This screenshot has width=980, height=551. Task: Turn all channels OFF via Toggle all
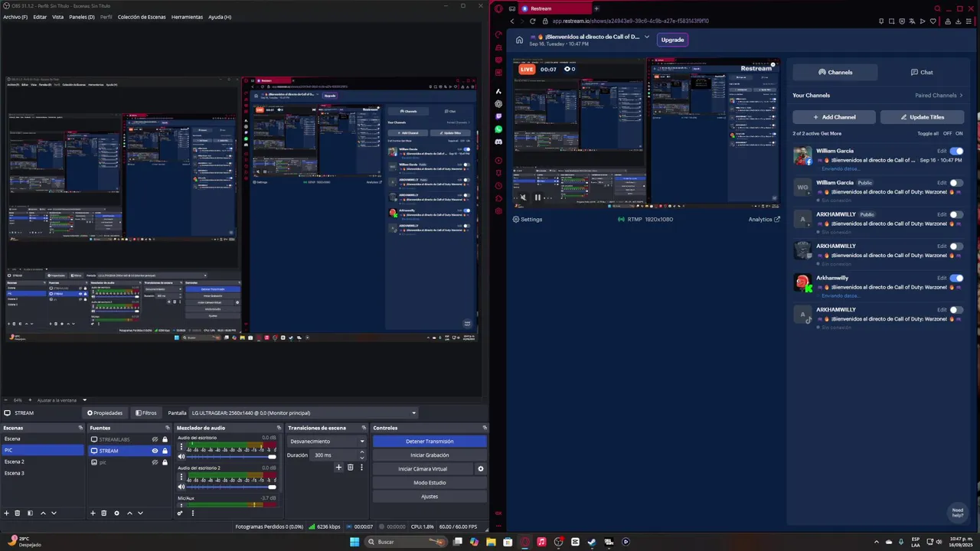pyautogui.click(x=947, y=133)
